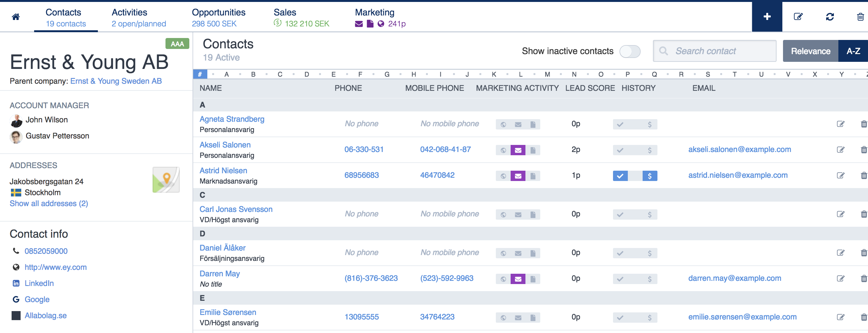Viewport: 868px width, 333px height.
Task: Open the address map thumbnail
Action: click(x=166, y=180)
